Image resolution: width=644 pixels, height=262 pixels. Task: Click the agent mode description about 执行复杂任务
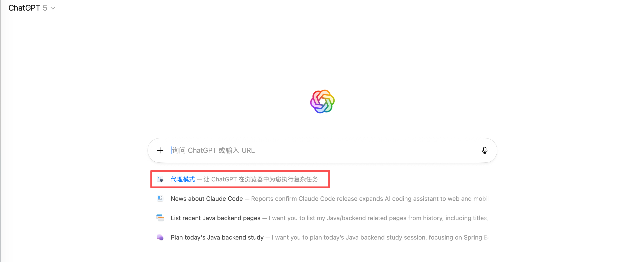click(x=261, y=179)
